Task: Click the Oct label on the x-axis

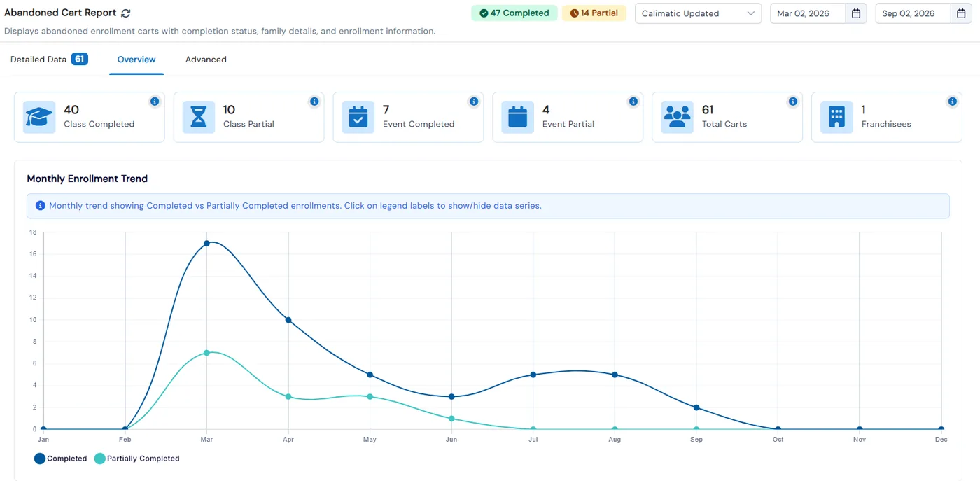Action: click(778, 440)
